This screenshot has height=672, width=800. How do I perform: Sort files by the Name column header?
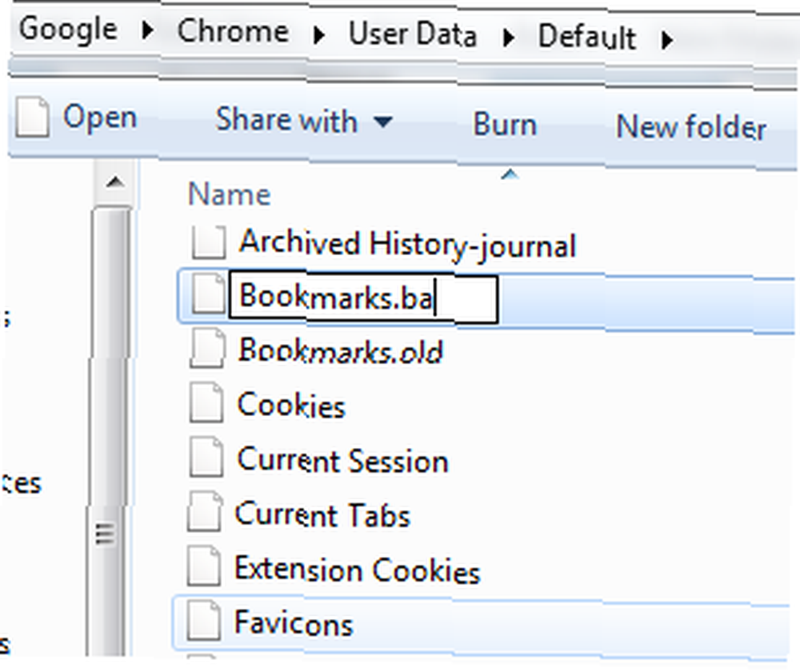pyautogui.click(x=229, y=194)
